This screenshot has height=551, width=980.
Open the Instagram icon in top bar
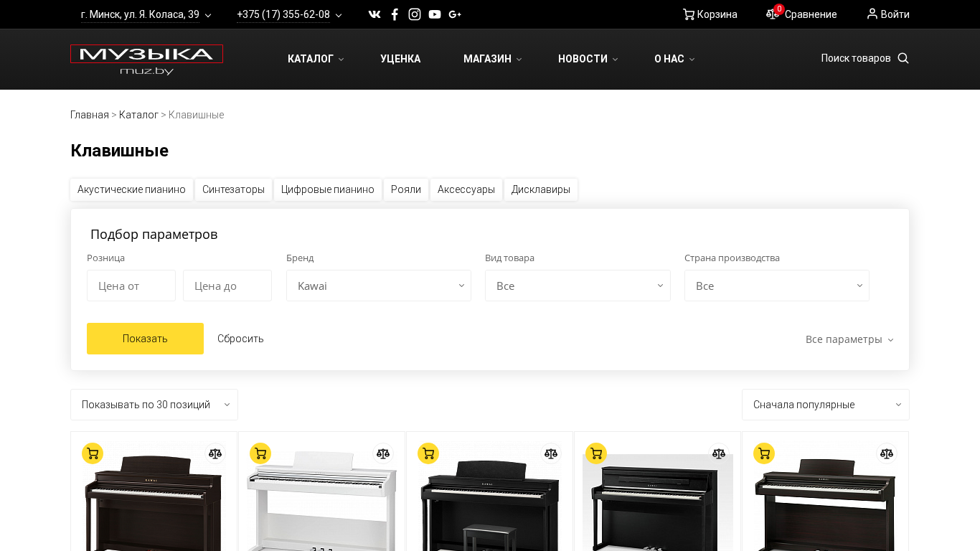(x=415, y=14)
